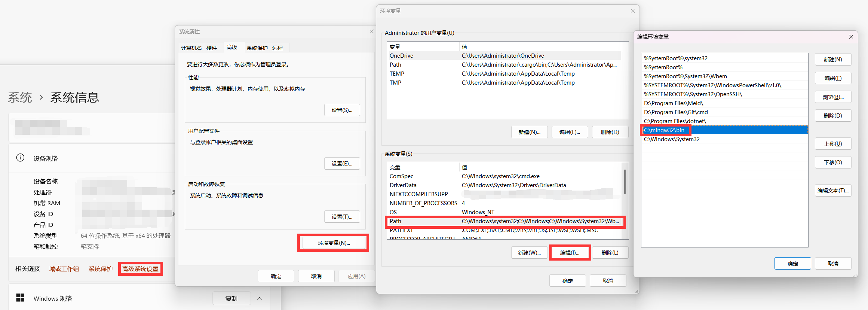Cancel the 系统属性 dialog

pos(316,276)
